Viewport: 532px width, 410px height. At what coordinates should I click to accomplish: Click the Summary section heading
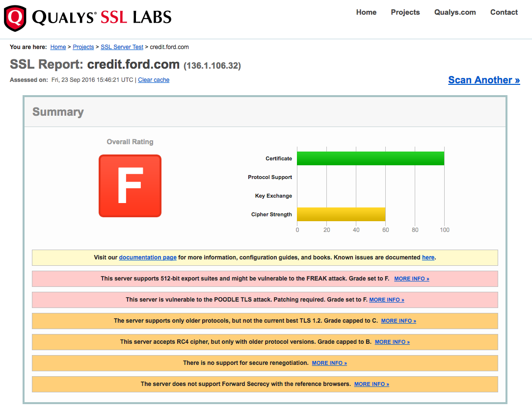[x=58, y=112]
